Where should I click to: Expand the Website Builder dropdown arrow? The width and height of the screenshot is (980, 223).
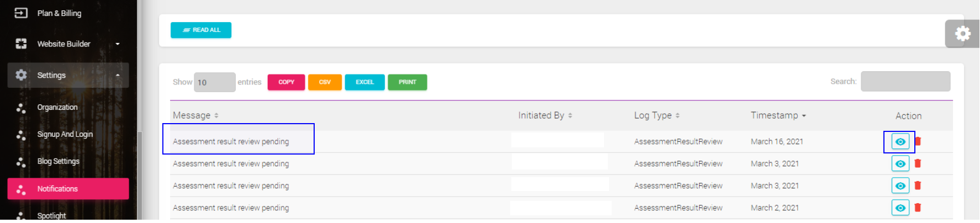(x=118, y=44)
